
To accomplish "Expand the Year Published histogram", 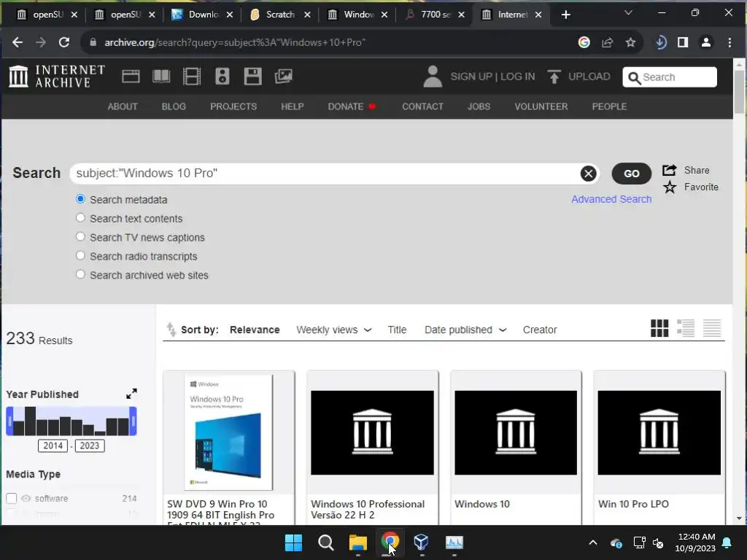I will click(131, 394).
